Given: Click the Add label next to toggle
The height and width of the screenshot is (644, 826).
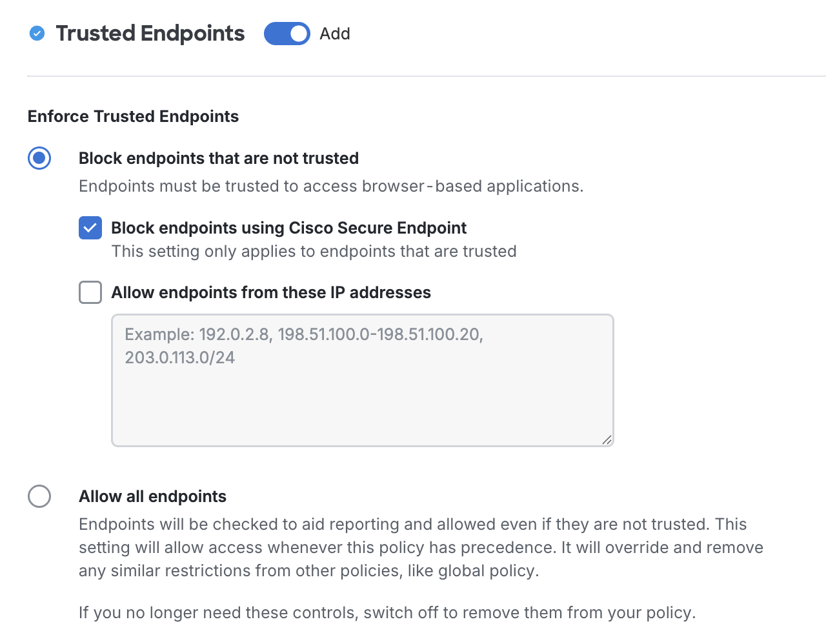Looking at the screenshot, I should (334, 33).
